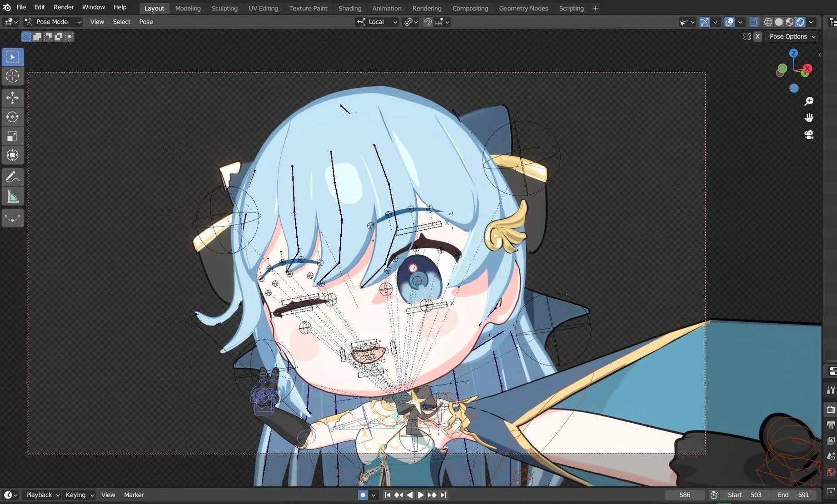Switch to the Animation workspace tab
Viewport: 837px width, 504px height.
387,8
